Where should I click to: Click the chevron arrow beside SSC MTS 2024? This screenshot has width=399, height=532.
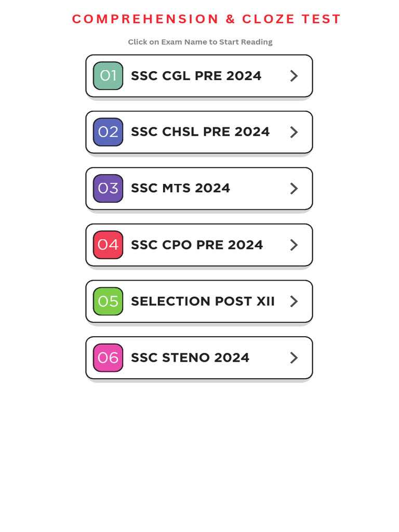tap(294, 188)
